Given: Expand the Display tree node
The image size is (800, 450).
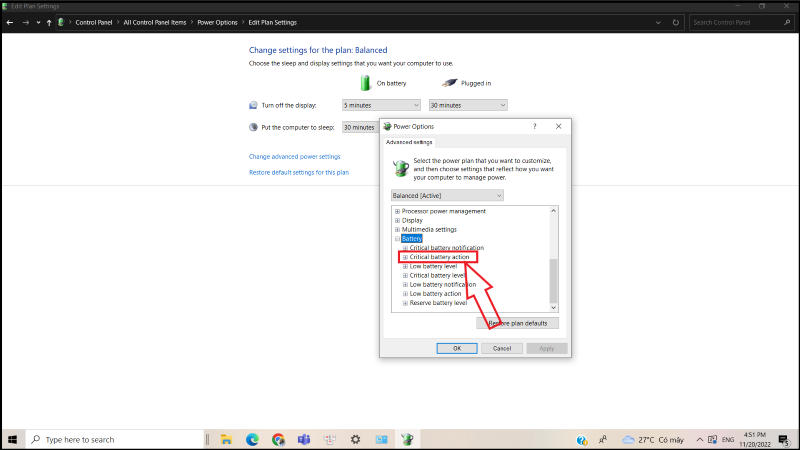Looking at the screenshot, I should click(x=397, y=220).
